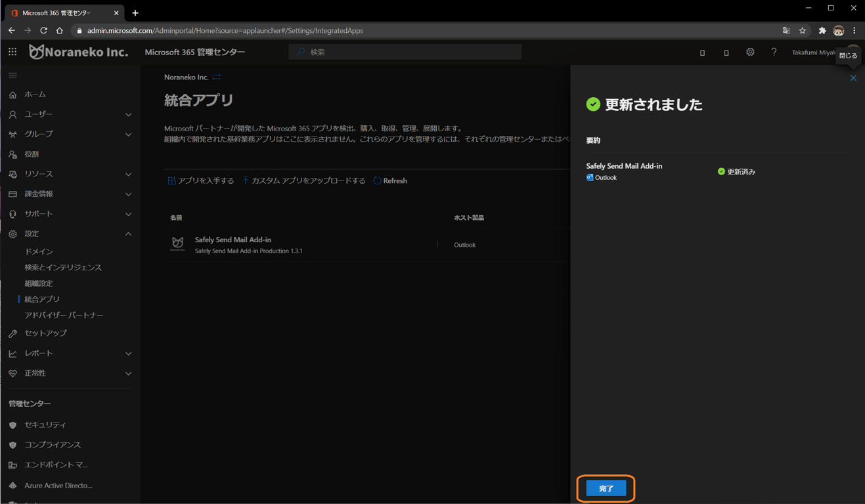This screenshot has height=504, width=865.
Task: Click the browser translate page icon
Action: pos(786,31)
